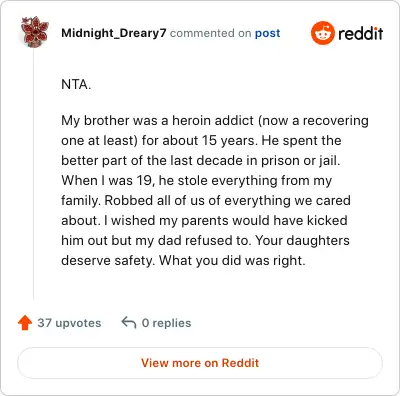Click the line starting "one at least) for about"
This screenshot has height=396, width=400.
pyautogui.click(x=201, y=140)
